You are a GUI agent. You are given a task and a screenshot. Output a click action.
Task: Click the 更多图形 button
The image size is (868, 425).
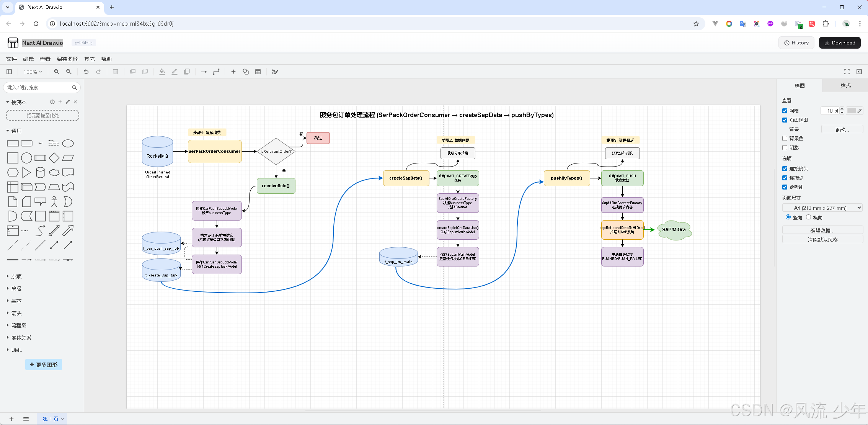44,365
